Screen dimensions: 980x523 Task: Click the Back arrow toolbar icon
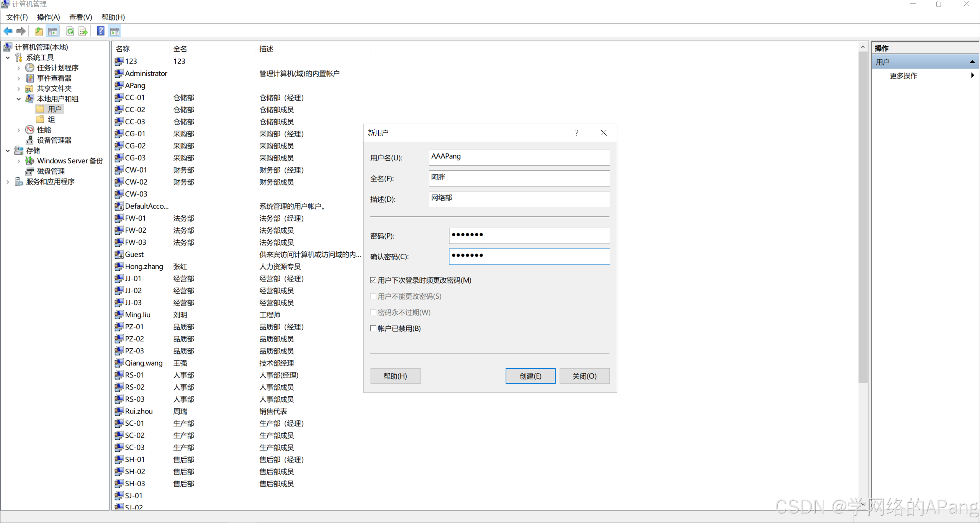point(8,31)
